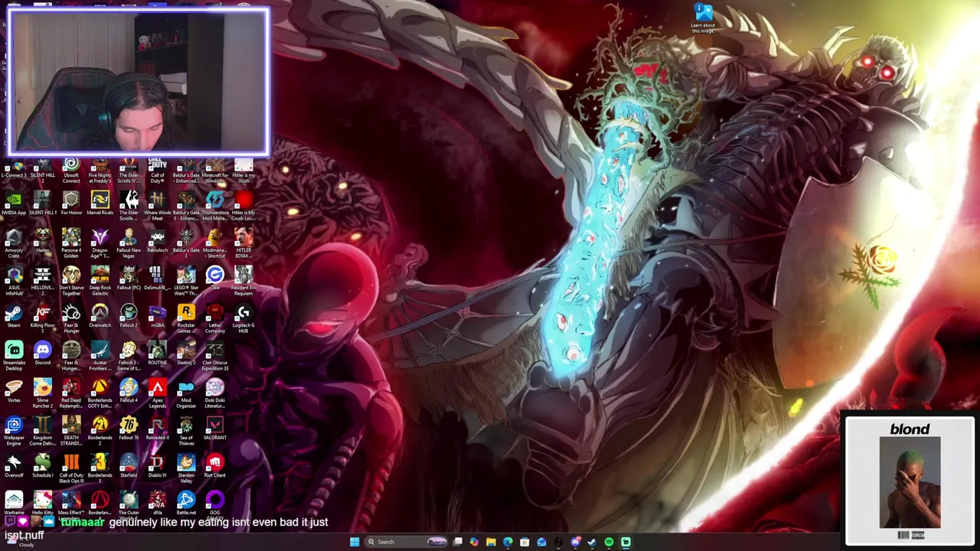The width and height of the screenshot is (980, 551).
Task: Select the For Honor desktop shortcut
Action: tap(71, 204)
